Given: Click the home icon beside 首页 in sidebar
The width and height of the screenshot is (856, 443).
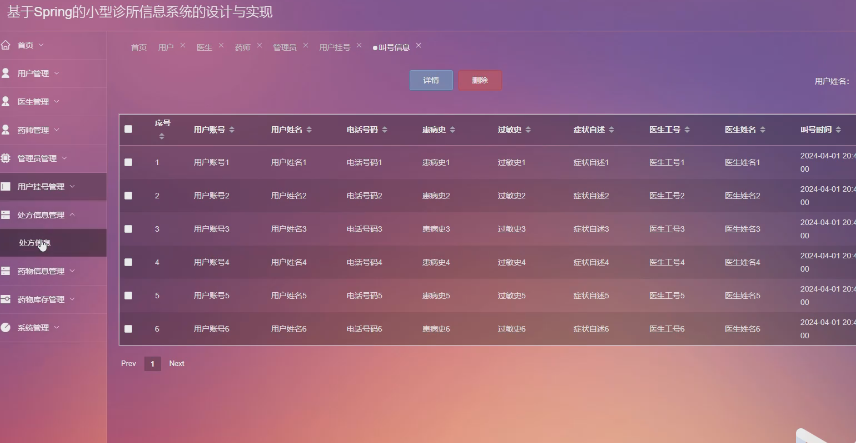Looking at the screenshot, I should click(x=5, y=45).
